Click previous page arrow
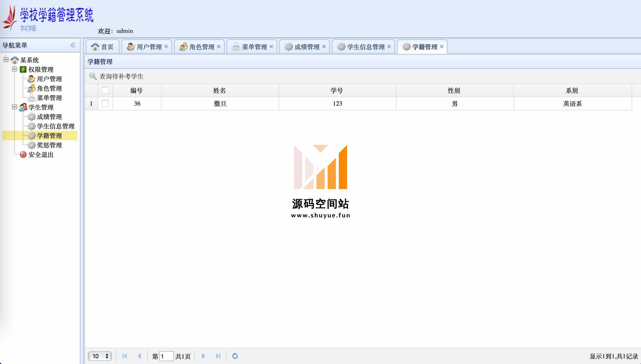 point(139,356)
